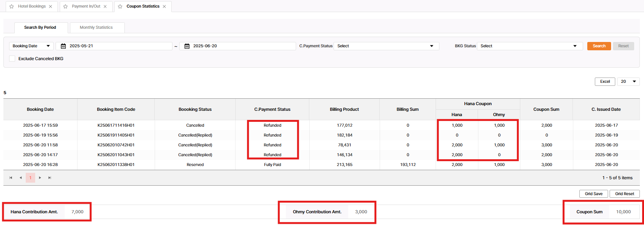Switch to the Hotel Bookings tab
This screenshot has height=225, width=644.
tap(32, 6)
